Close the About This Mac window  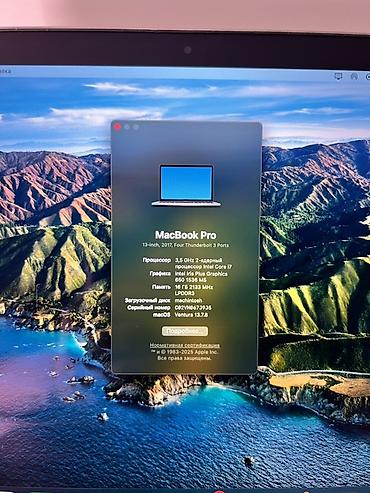tap(117, 127)
